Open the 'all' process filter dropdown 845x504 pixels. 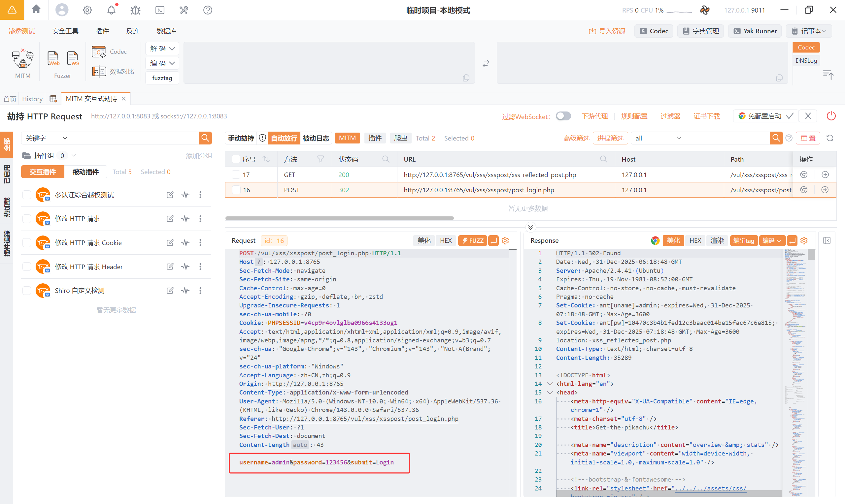pos(658,138)
